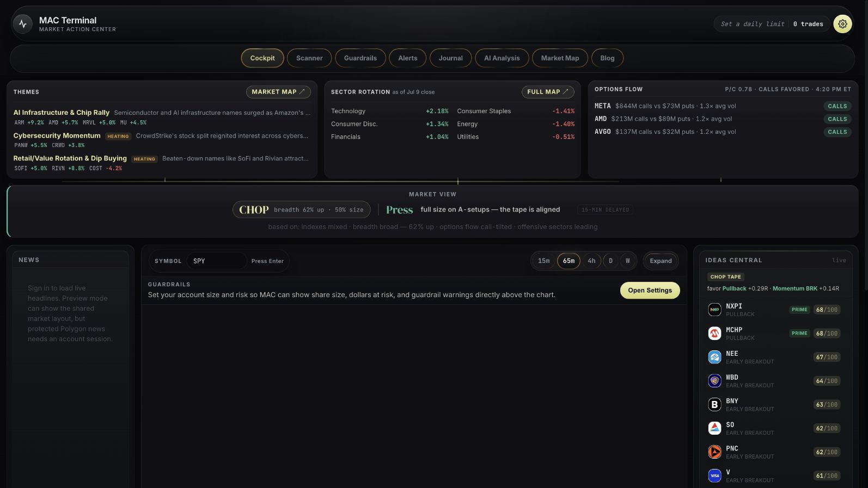Image resolution: width=868 pixels, height=488 pixels.
Task: Click the Consumer Disc. sector row
Action: [x=390, y=124]
